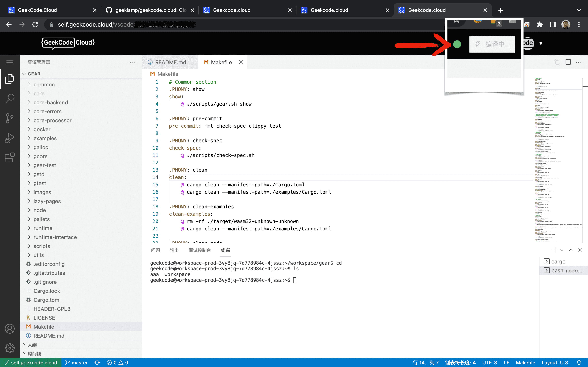Switch to the README.md editor tab
588x367 pixels.
(170, 62)
